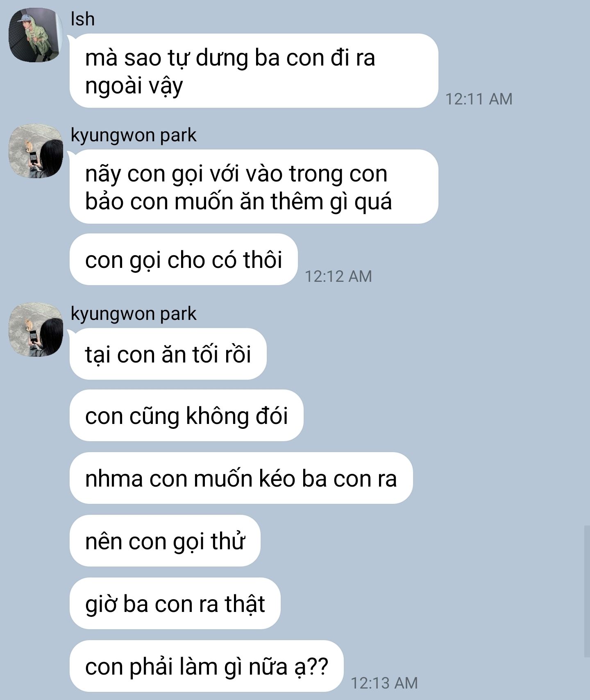The width and height of the screenshot is (590, 700).
Task: Select message 'con phải làm gì nữa ạ??'
Action: (x=206, y=666)
